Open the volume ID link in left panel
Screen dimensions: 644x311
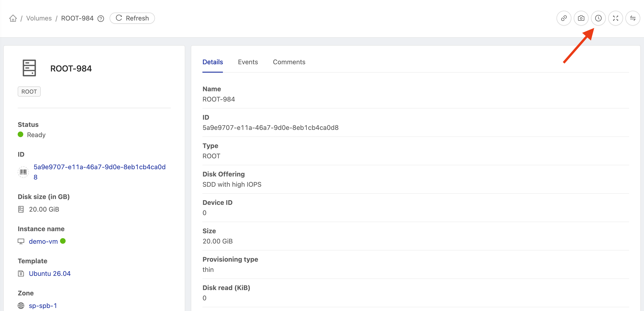pos(100,172)
